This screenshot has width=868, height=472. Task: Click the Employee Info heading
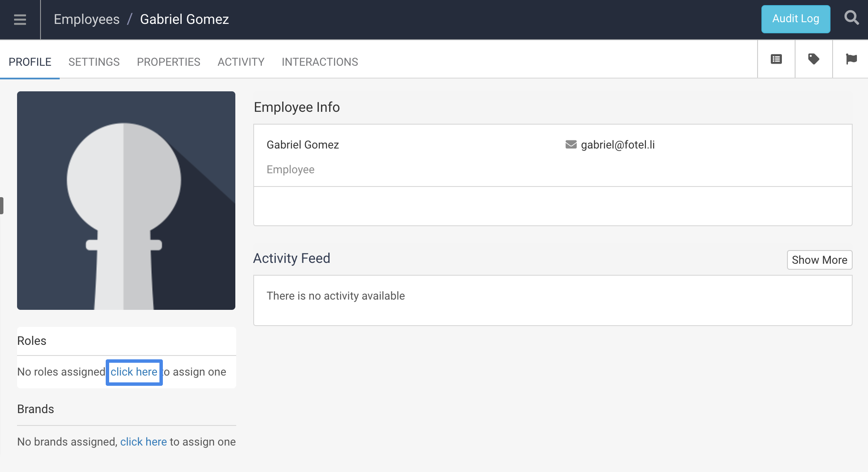tap(297, 107)
